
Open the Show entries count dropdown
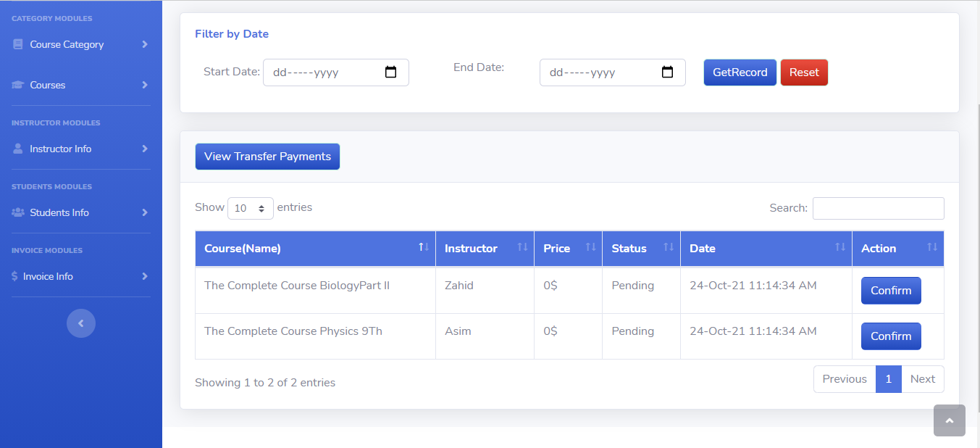[251, 208]
